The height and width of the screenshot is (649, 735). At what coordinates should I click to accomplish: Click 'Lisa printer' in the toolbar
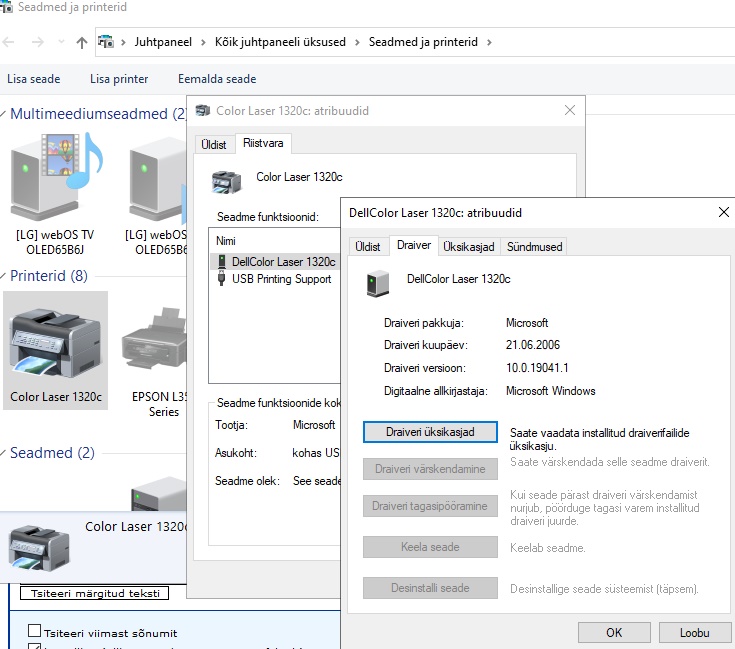click(x=119, y=79)
